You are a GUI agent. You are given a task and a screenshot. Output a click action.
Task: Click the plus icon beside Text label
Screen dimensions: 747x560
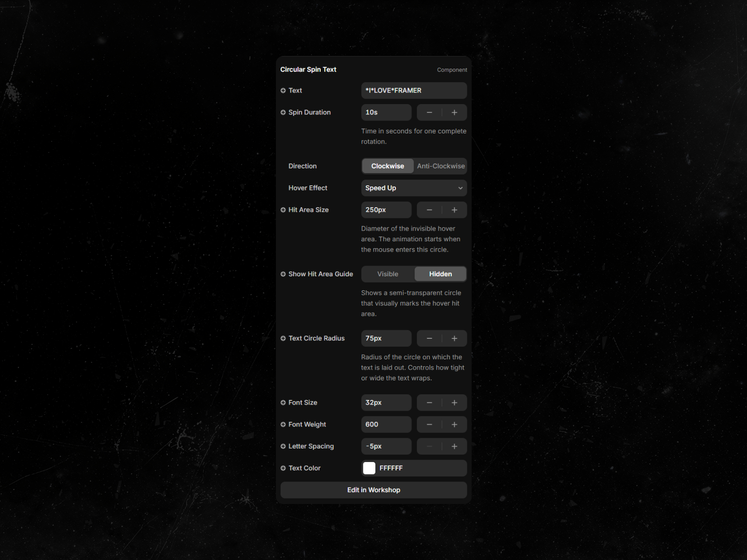pos(283,91)
